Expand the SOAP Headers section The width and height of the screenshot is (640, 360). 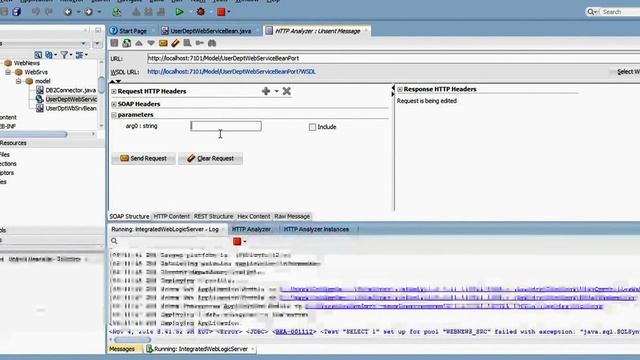114,104
